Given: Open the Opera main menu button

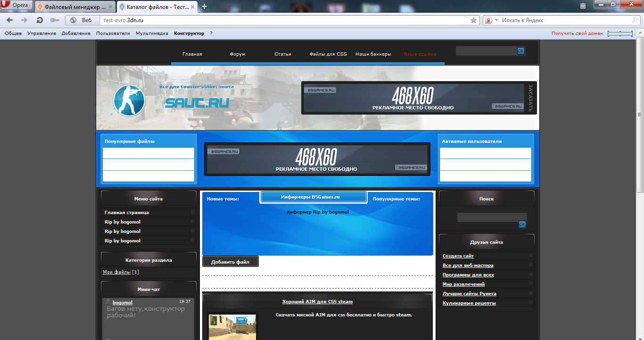Looking at the screenshot, I should point(17,6).
